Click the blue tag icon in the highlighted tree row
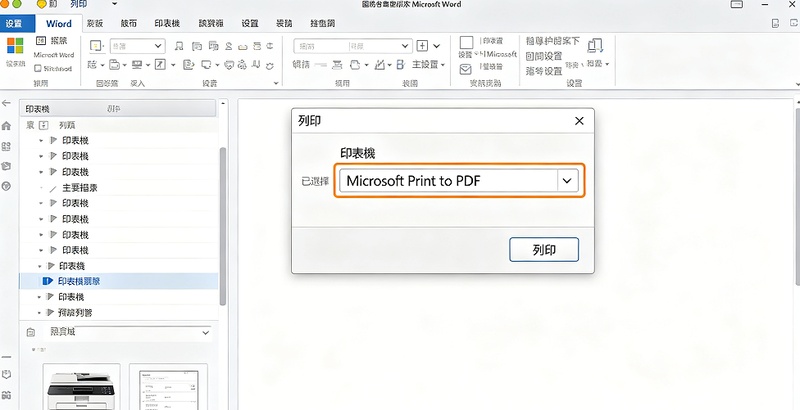 [48, 281]
